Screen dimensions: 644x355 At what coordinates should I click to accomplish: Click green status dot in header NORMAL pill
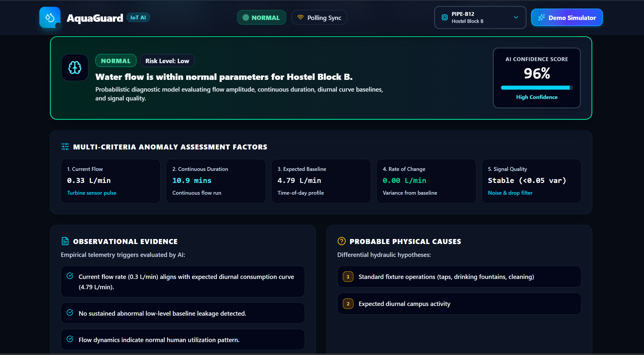pos(246,18)
